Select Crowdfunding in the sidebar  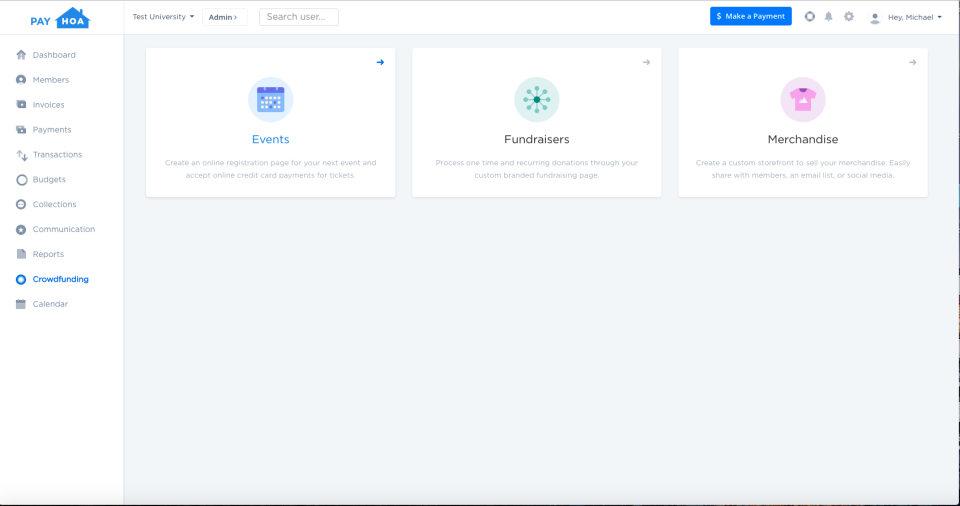point(61,279)
